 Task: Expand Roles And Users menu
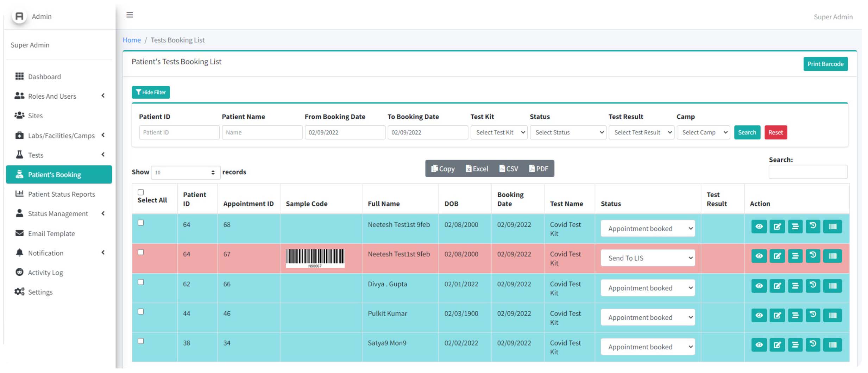point(59,96)
